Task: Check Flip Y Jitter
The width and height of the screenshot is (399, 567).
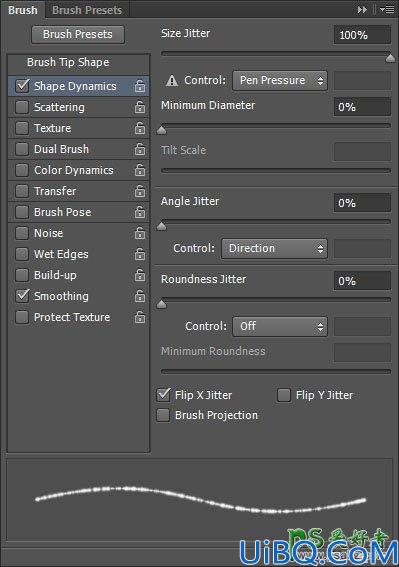Action: click(284, 395)
